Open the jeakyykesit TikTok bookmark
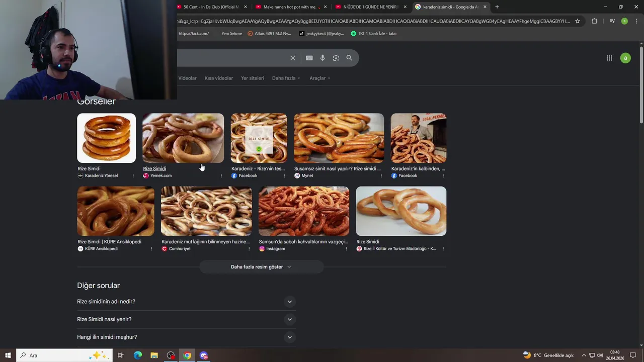The height and width of the screenshot is (362, 644). point(321,33)
